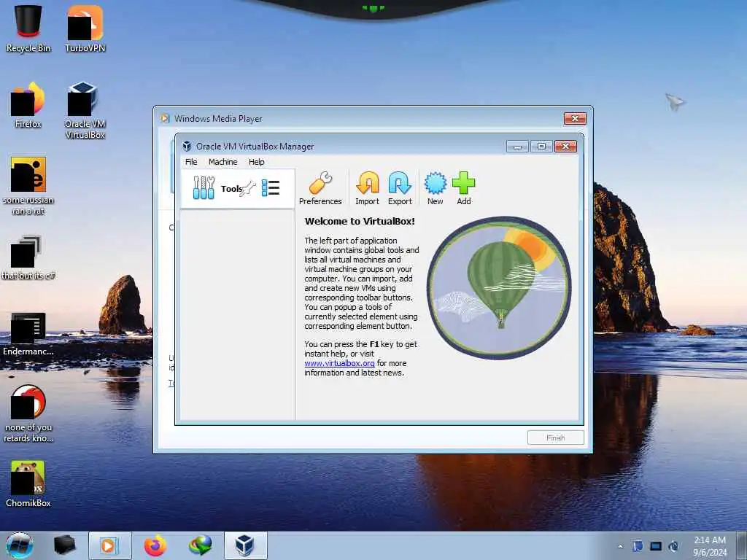Click the Welcome to VirtualBox! heading
Image resolution: width=747 pixels, height=560 pixels.
[x=360, y=221]
